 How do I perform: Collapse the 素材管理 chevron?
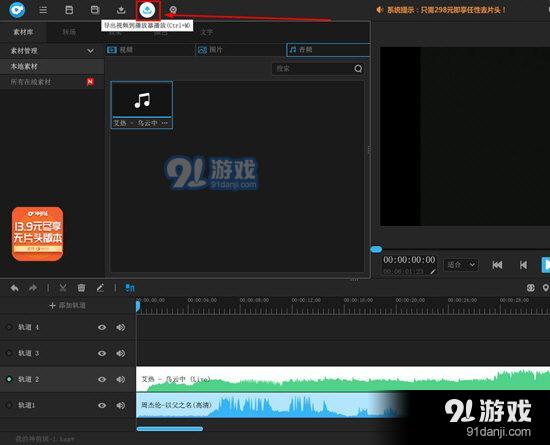[90, 51]
